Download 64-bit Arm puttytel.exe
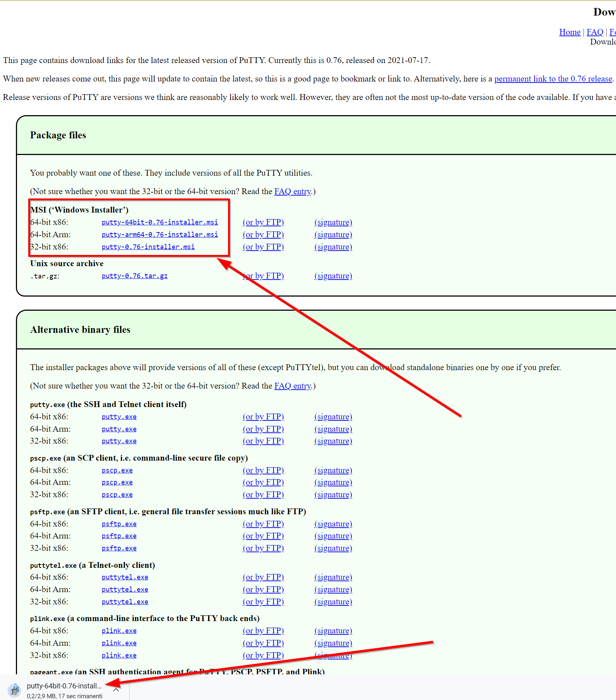Viewport: 616px width, 700px height. (125, 589)
